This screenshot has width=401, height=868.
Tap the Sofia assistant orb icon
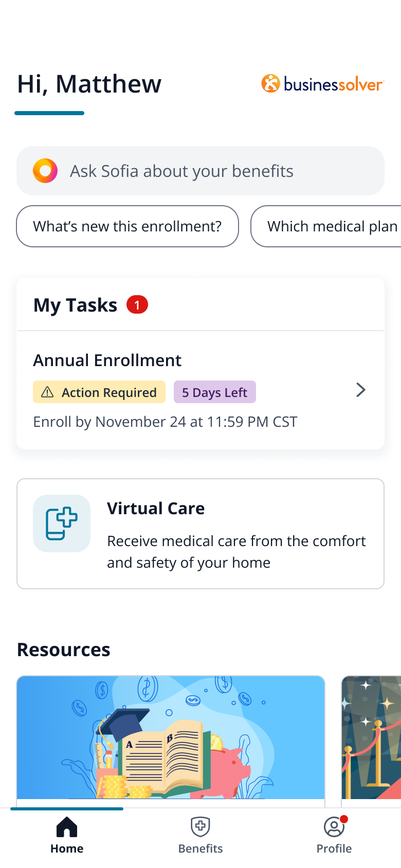coord(45,171)
